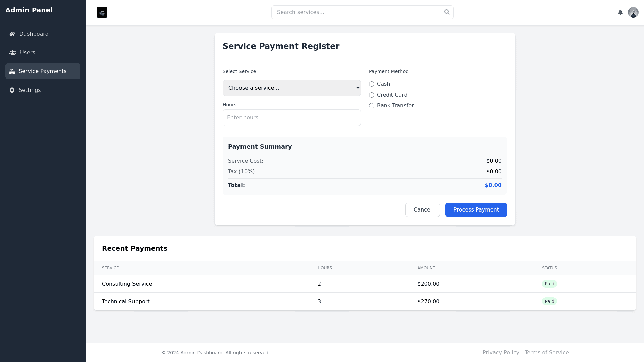Image resolution: width=644 pixels, height=362 pixels.
Task: Click the Cancel button
Action: pos(422,210)
